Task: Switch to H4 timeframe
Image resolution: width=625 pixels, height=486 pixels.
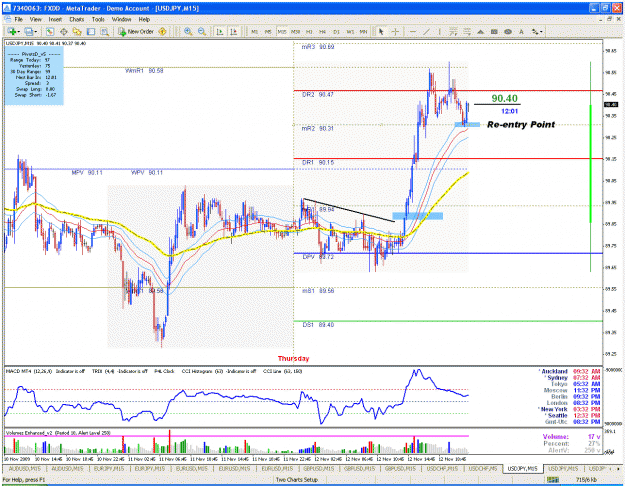Action: coord(322,31)
